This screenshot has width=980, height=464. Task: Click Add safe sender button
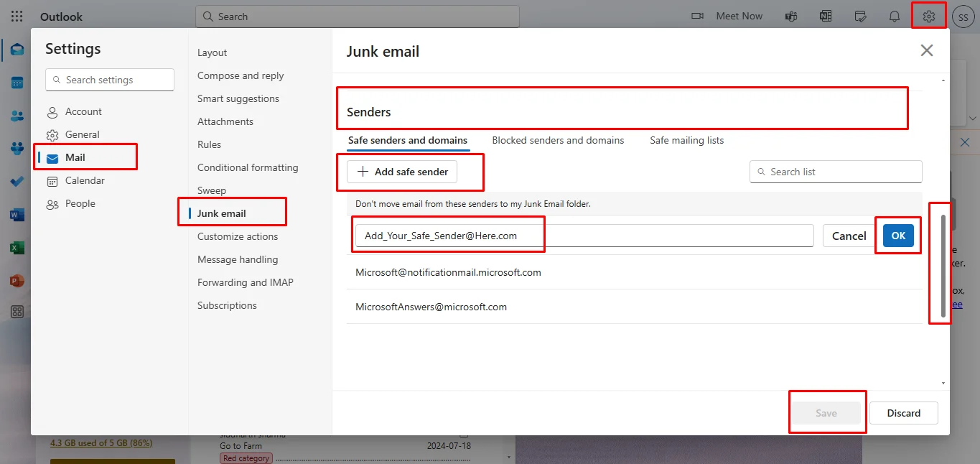[x=402, y=172]
